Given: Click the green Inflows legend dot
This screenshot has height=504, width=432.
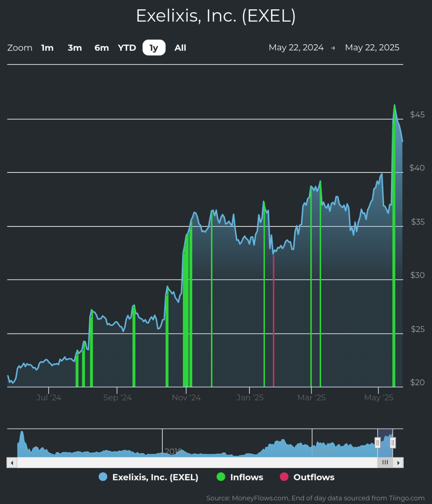Looking at the screenshot, I should (221, 477).
